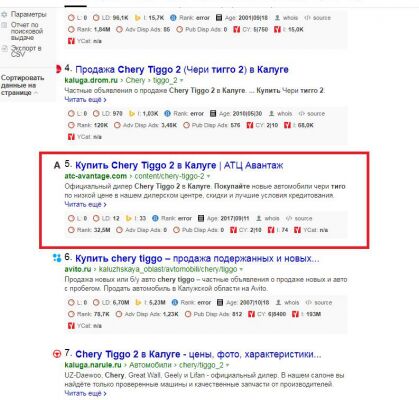
Task: Click the Age 2017|09|11 archive icon
Action: 201,219
